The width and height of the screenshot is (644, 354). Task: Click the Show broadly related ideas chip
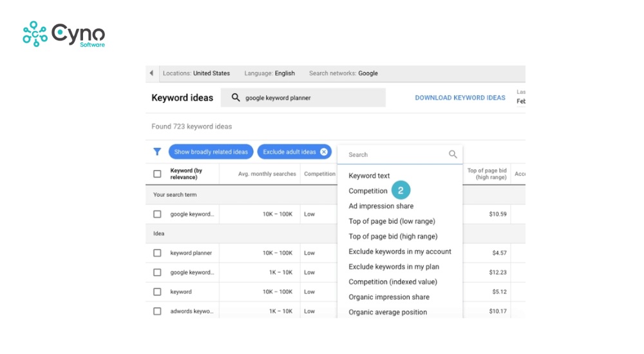click(211, 152)
